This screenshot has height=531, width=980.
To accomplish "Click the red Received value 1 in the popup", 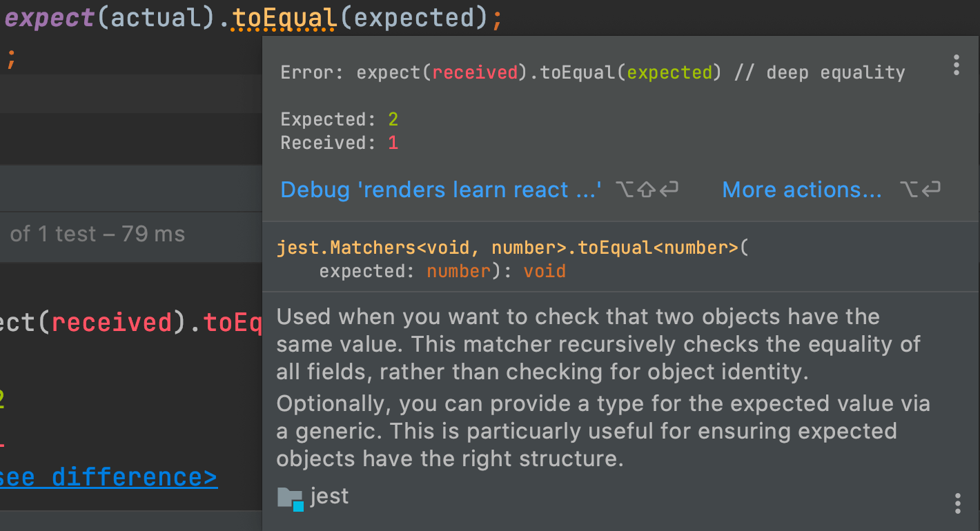I will tap(393, 143).
